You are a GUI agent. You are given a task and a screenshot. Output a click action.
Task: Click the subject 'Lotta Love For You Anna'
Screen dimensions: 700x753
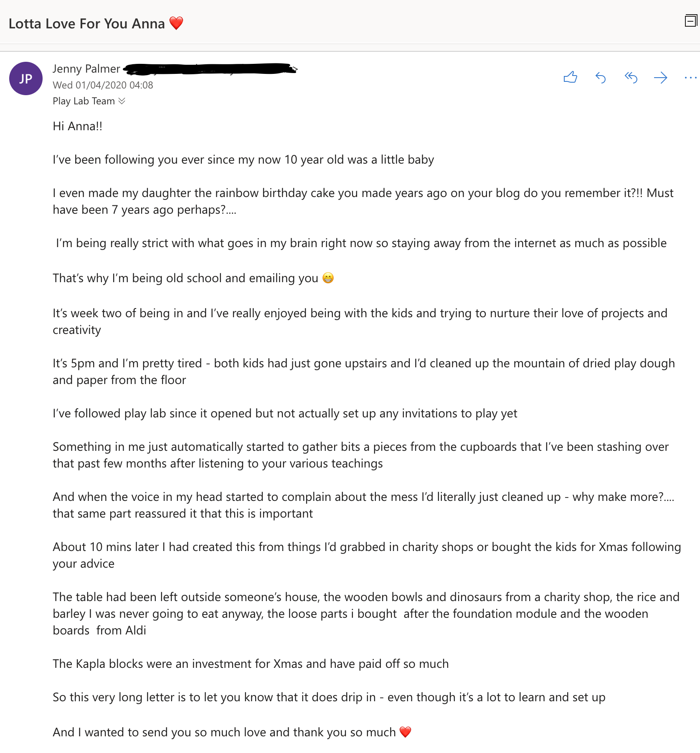click(x=87, y=24)
